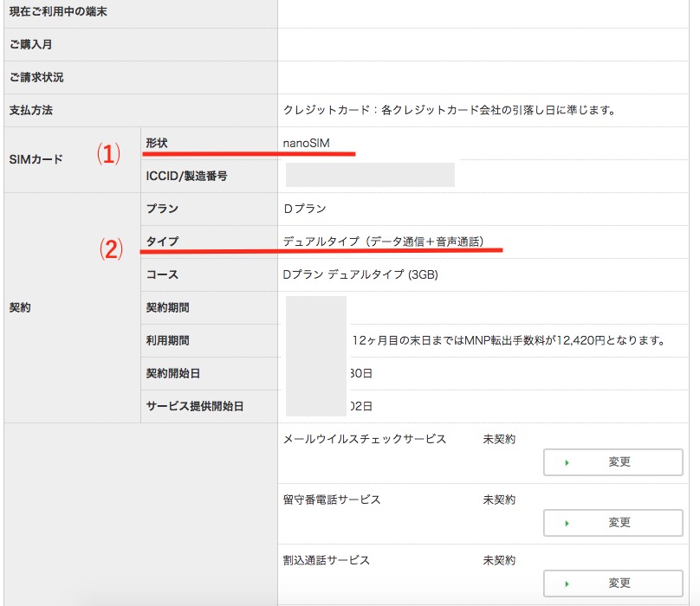
Task: Click green arrow icon in 割込通話 変更 button
Action: point(567,583)
